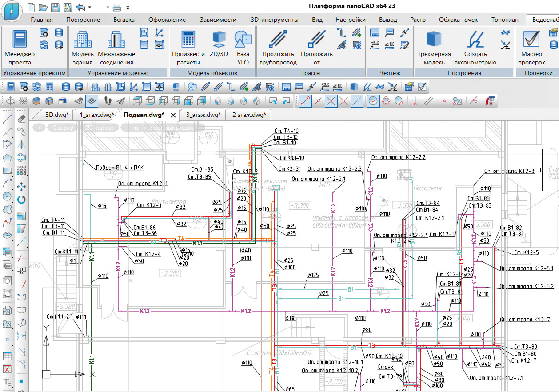Screen dimensions: 559x392
Task: Click the 'Насосная' room label
Action: tap(427, 188)
